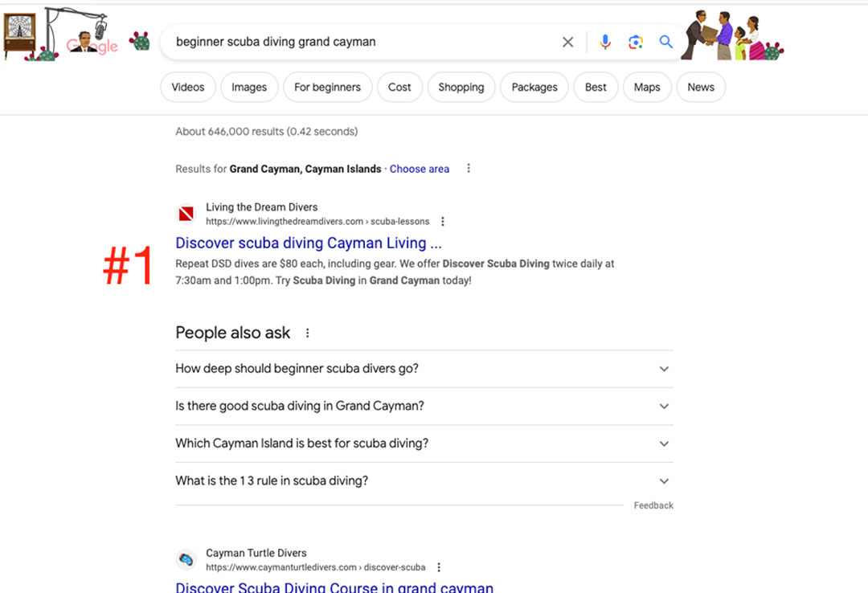Select the Images filter tab
The height and width of the screenshot is (593, 868).
pyautogui.click(x=249, y=87)
